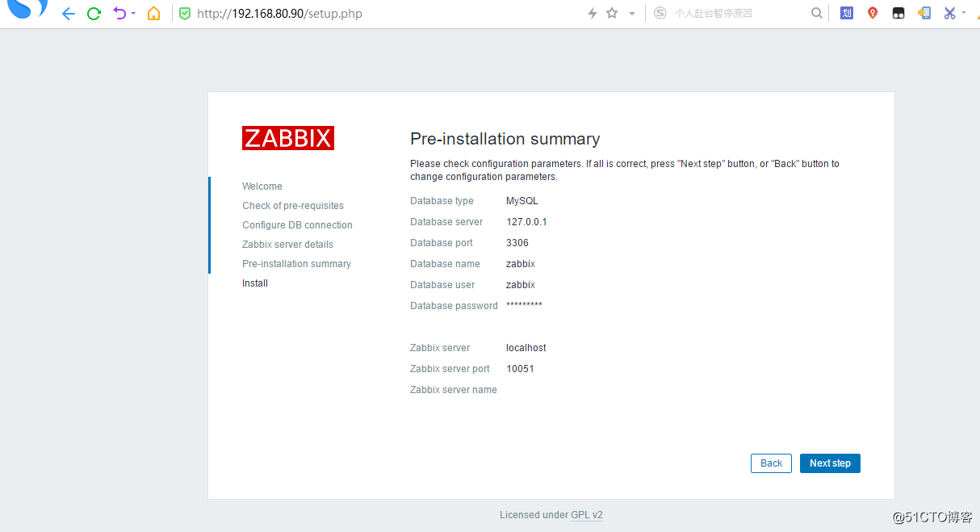The width and height of the screenshot is (980, 532).
Task: Click the ZABBIX logo
Action: tap(288, 138)
